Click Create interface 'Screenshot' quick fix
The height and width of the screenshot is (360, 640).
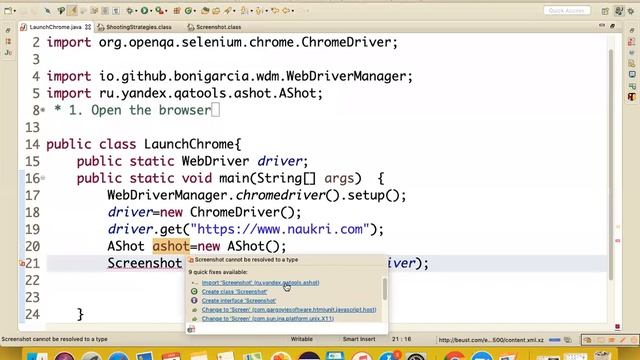[239, 300]
